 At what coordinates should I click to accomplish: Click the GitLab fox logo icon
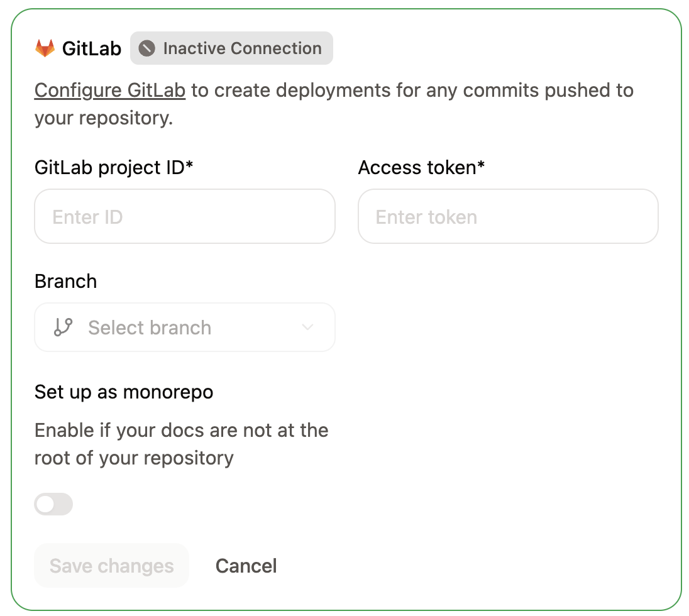coord(44,47)
